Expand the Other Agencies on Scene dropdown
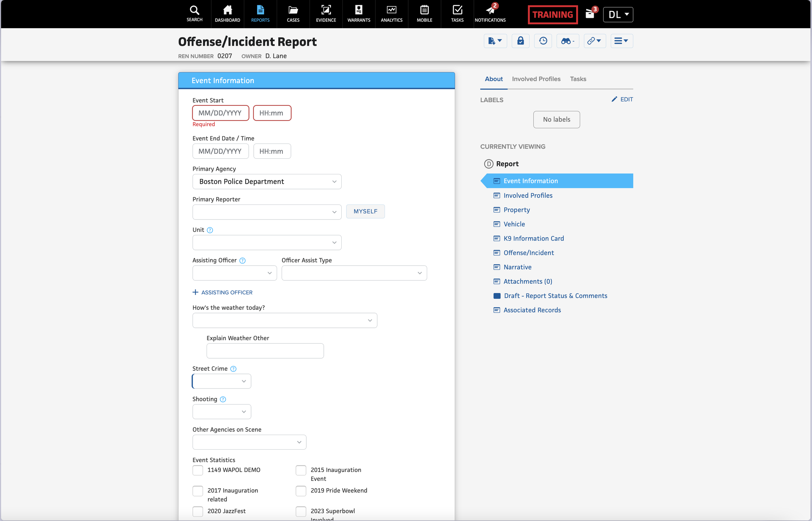Screen dimensions: 812x521 pyautogui.click(x=249, y=442)
